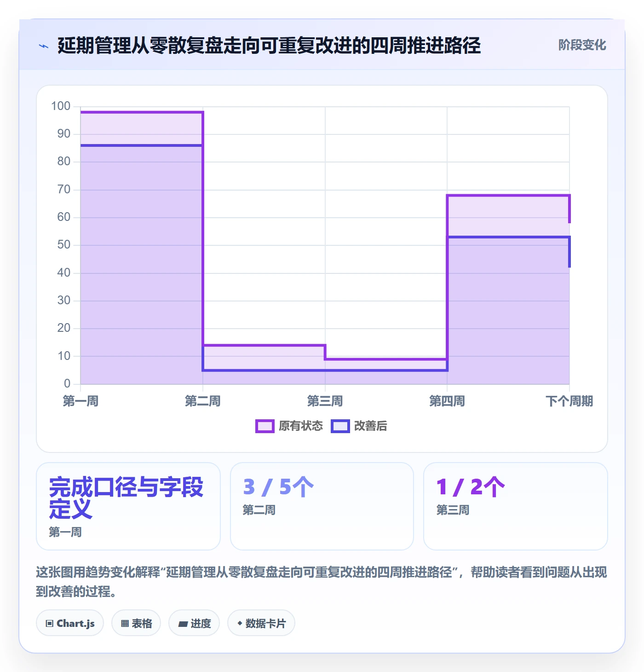
Task: Click the 第四周 x-axis label
Action: [447, 401]
